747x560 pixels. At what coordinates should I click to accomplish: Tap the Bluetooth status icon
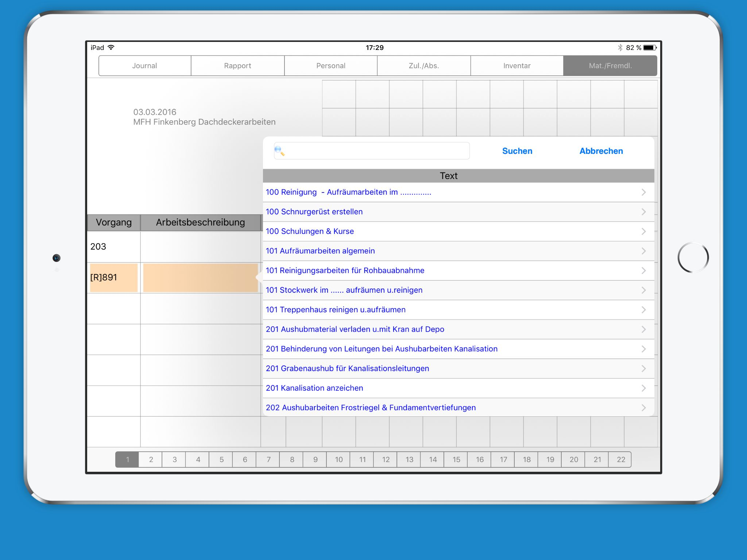click(620, 47)
